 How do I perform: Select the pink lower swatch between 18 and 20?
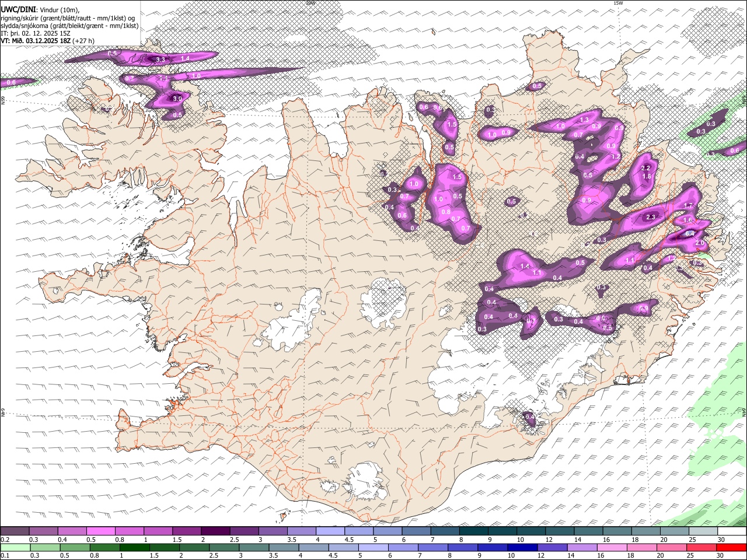coord(642,547)
